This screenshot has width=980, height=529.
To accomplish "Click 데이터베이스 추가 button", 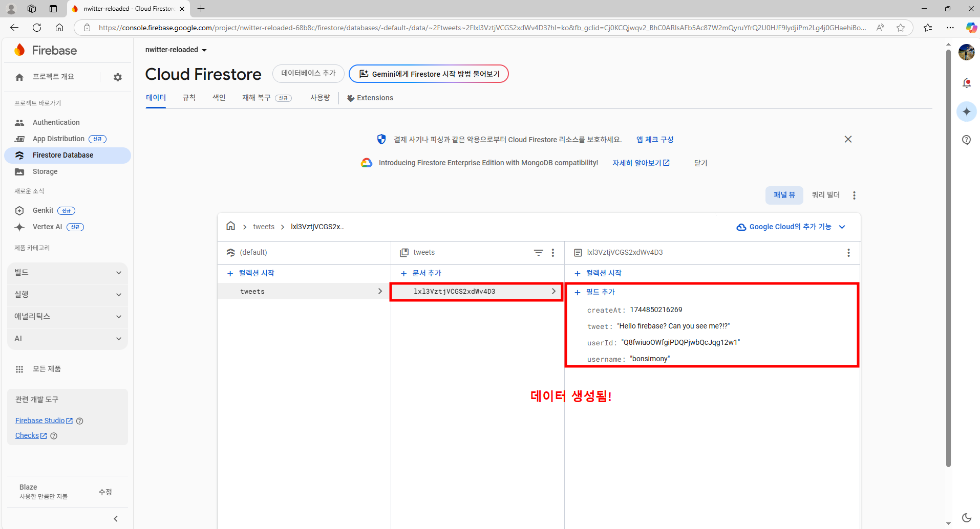I will tap(308, 73).
